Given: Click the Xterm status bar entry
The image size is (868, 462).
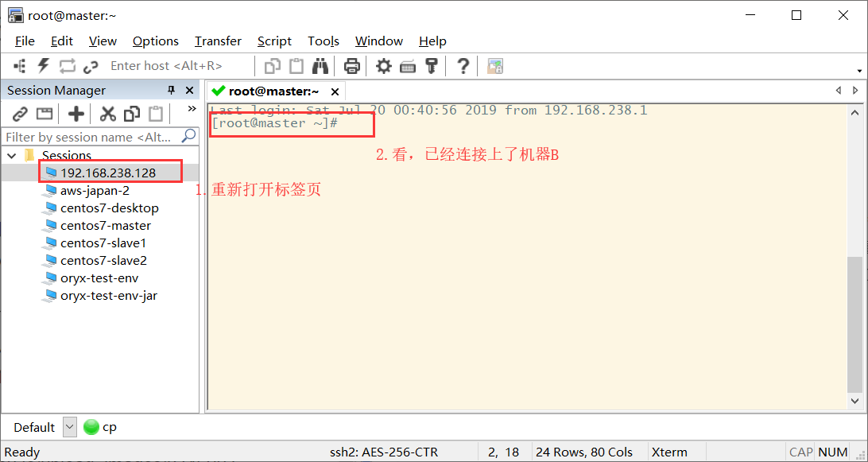Looking at the screenshot, I should point(669,452).
